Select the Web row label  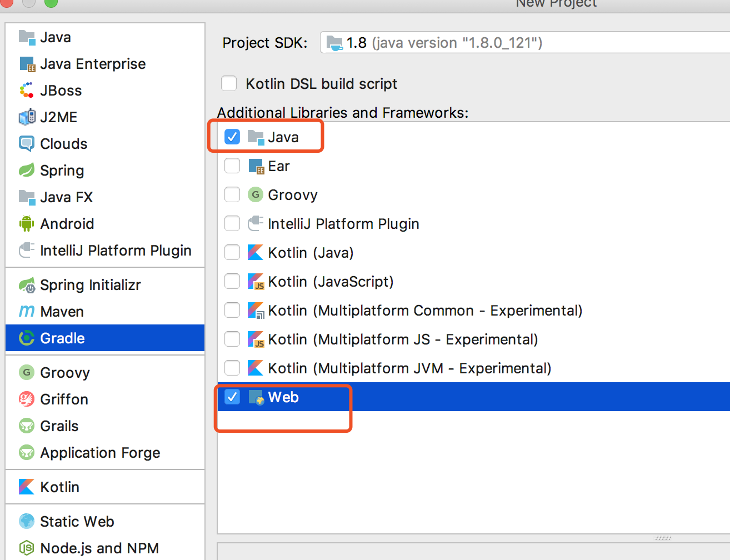[x=283, y=397]
